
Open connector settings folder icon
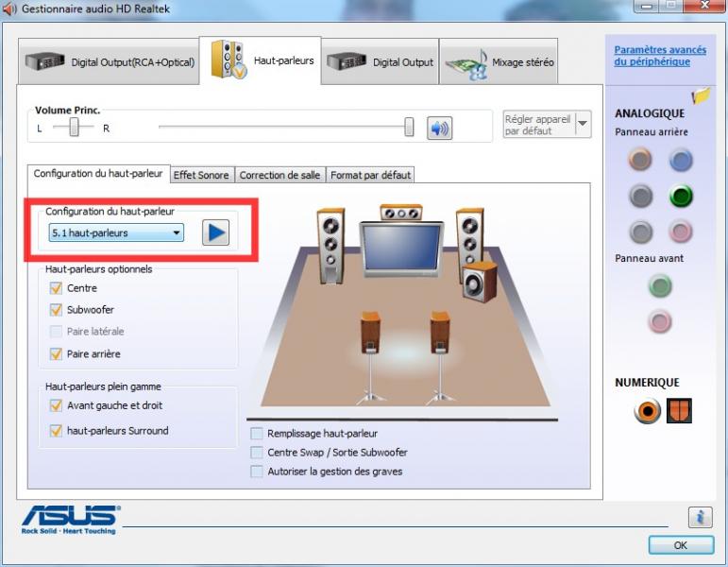click(x=701, y=95)
